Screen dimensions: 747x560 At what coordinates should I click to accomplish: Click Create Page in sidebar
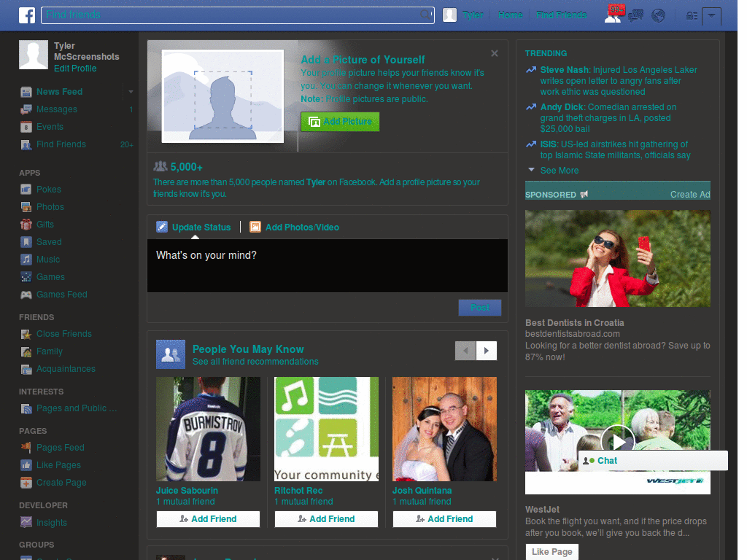pos(61,483)
